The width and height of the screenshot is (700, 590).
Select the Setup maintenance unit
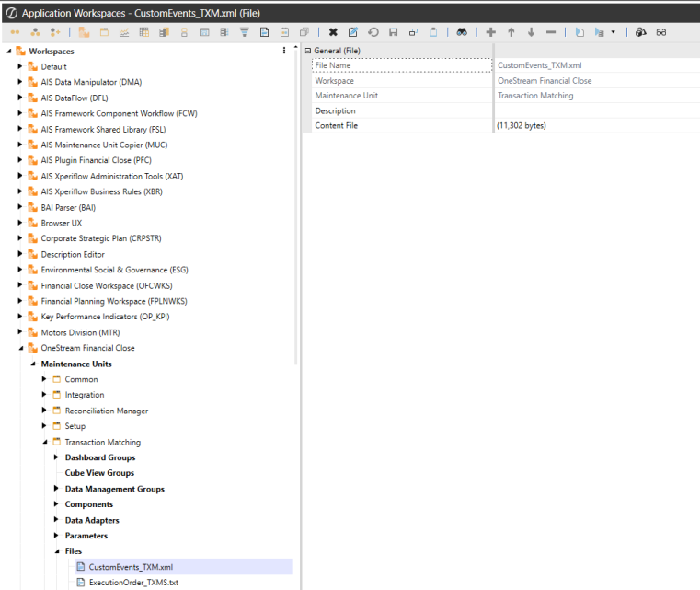[75, 426]
